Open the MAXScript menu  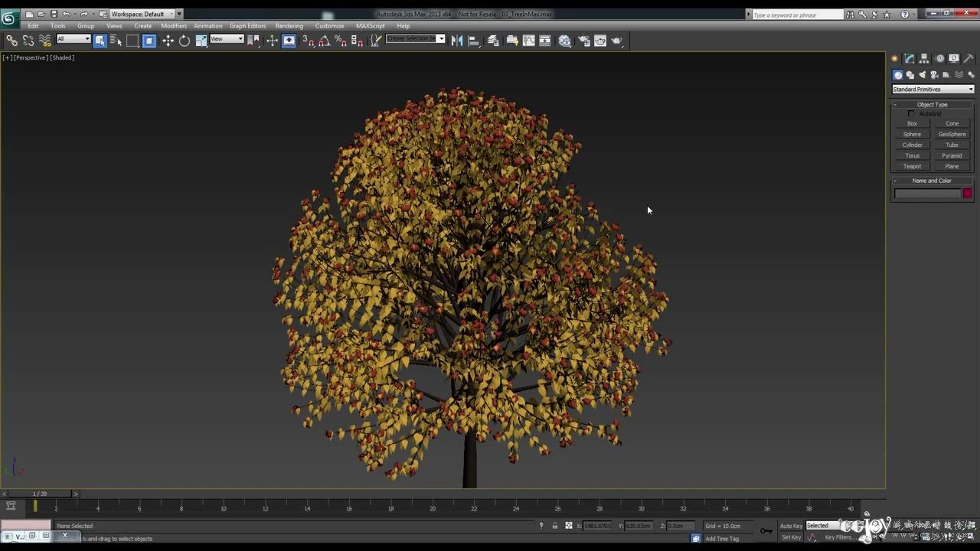tap(371, 26)
